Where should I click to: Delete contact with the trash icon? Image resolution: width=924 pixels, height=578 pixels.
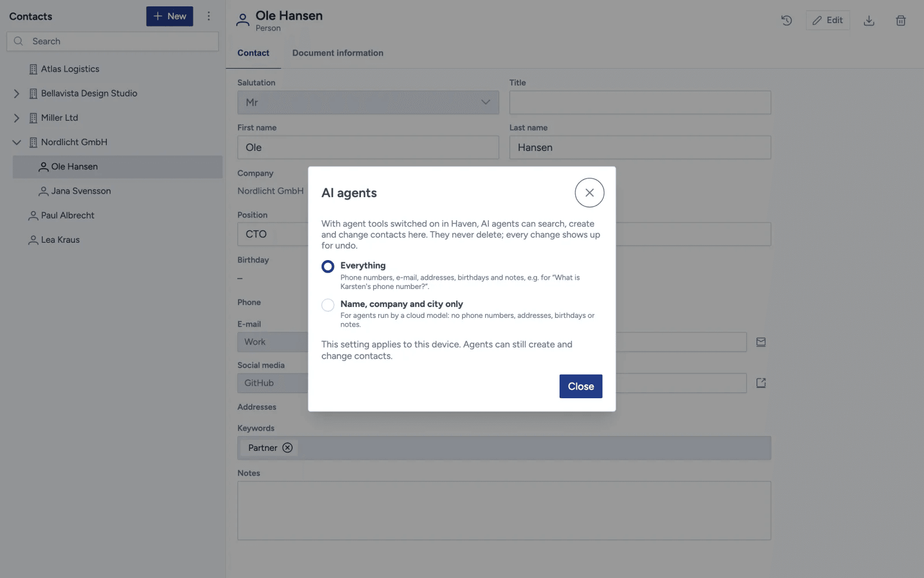900,20
